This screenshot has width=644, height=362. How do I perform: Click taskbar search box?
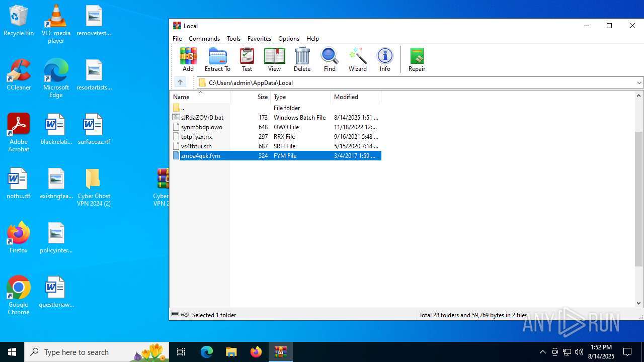click(97, 352)
